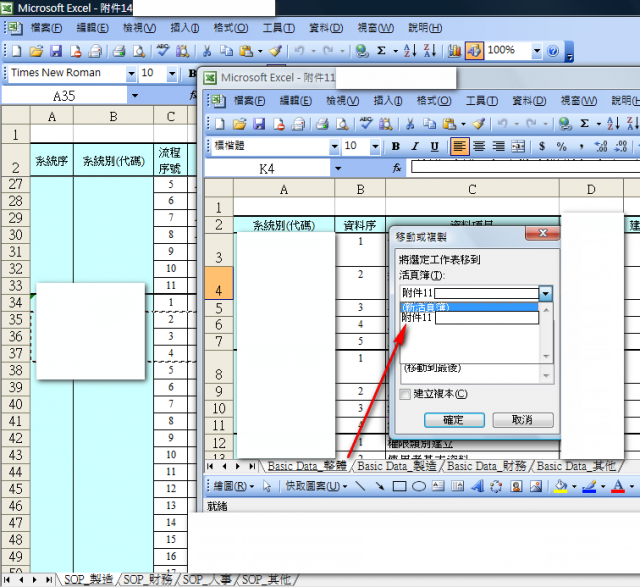The image size is (640, 587).
Task: Click Cut scissors icon in 附件11 window
Action: 410,124
